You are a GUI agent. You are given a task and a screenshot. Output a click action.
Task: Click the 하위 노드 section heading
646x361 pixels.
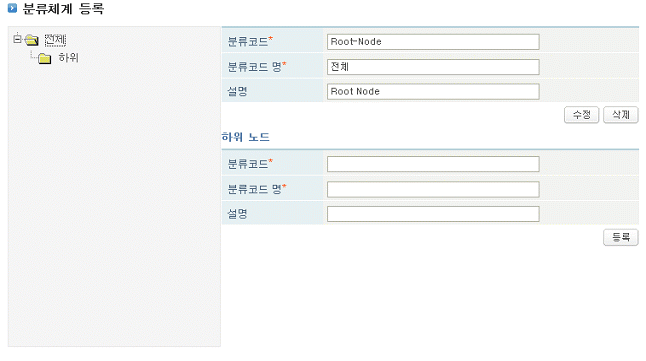246,137
